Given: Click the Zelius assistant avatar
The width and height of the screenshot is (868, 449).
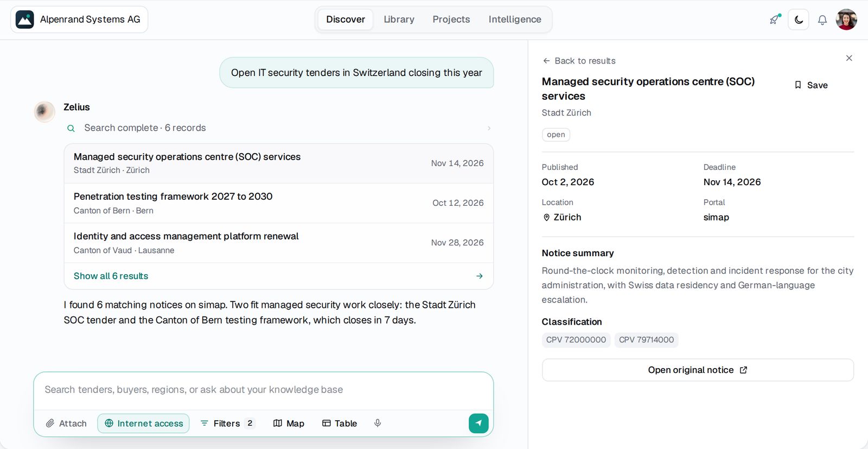Looking at the screenshot, I should click(44, 111).
